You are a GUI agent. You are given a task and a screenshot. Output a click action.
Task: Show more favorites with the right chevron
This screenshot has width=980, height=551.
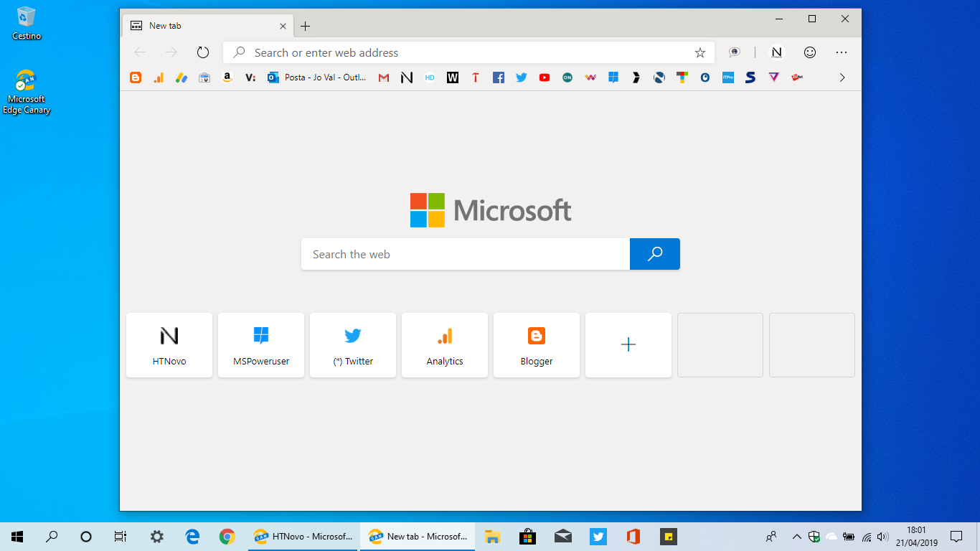click(842, 77)
